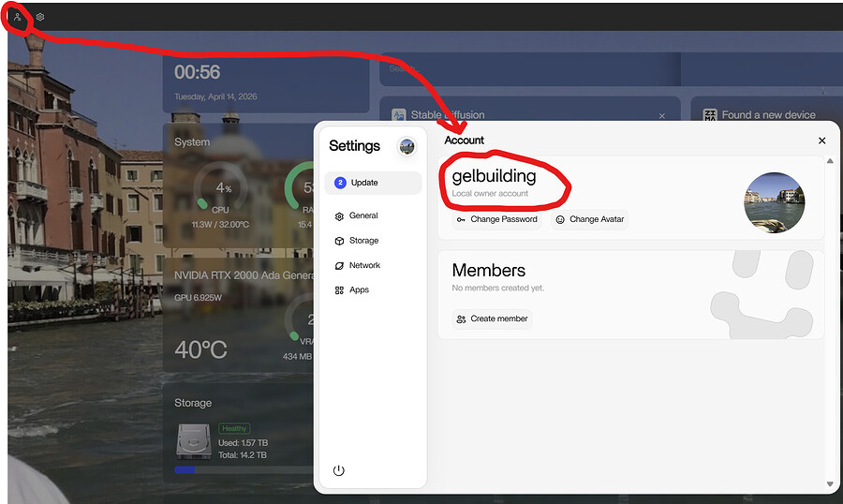Open General settings

click(362, 215)
